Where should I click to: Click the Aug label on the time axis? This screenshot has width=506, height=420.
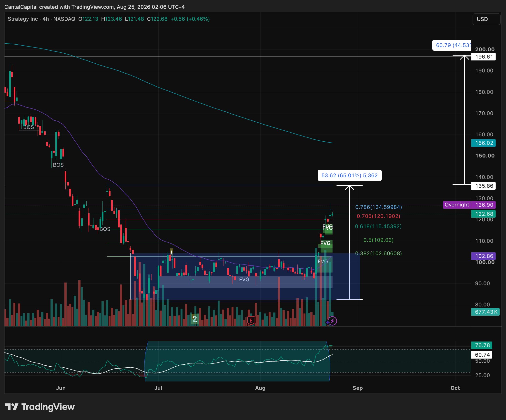260,388
